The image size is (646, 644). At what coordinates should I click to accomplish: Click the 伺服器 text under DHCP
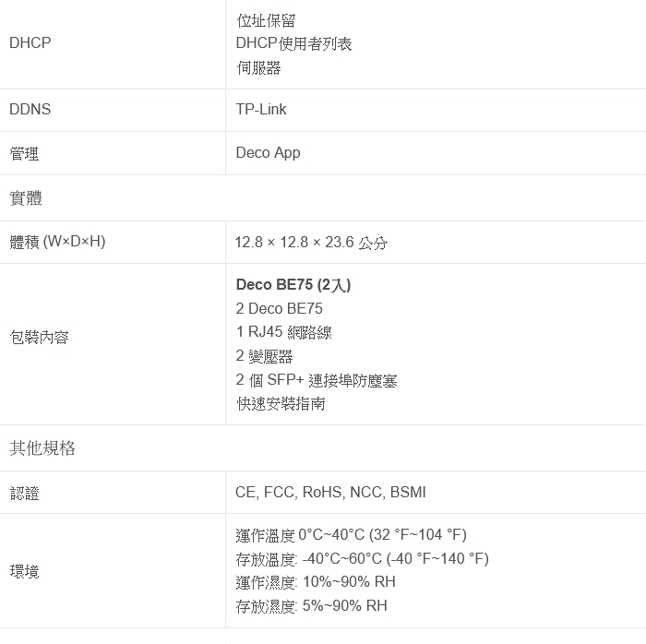(258, 67)
